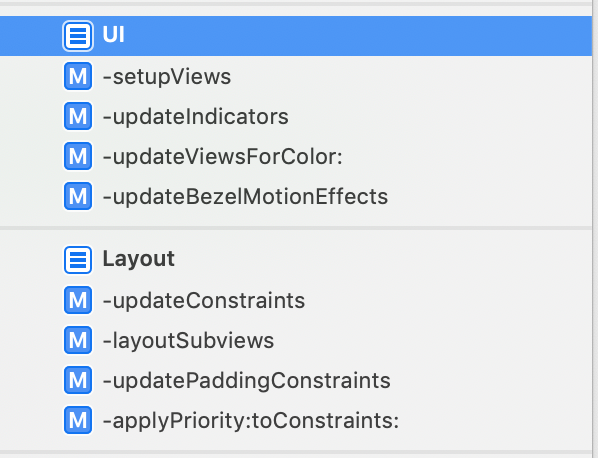Click the UI section mark icon
The width and height of the screenshot is (598, 458).
(x=78, y=36)
